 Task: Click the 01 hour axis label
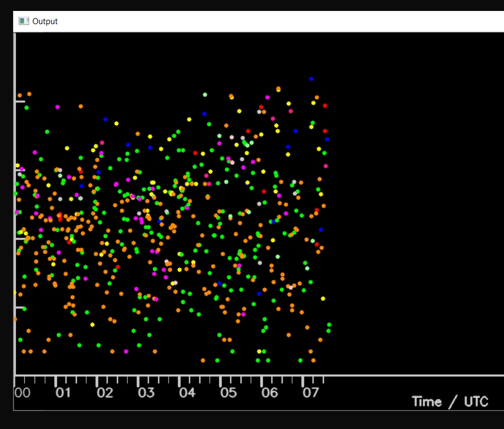pos(63,393)
